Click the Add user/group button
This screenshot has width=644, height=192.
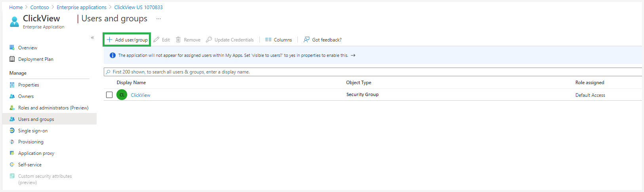click(x=127, y=40)
